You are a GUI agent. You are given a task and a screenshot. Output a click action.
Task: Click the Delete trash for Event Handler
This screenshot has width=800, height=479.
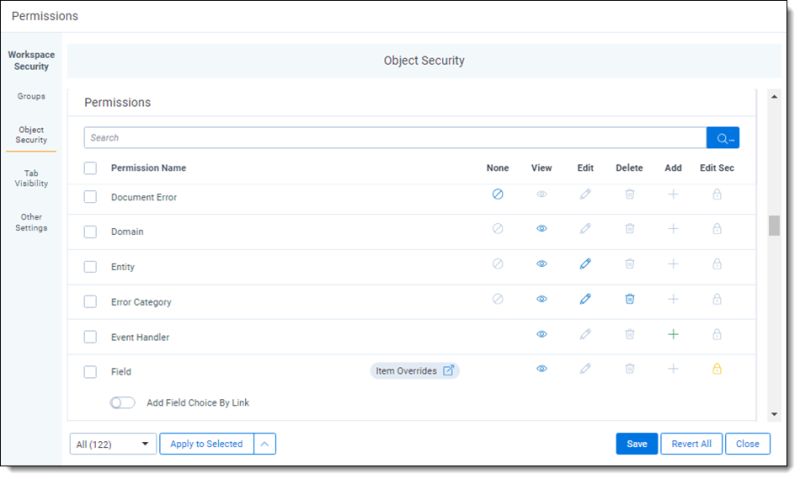point(630,334)
